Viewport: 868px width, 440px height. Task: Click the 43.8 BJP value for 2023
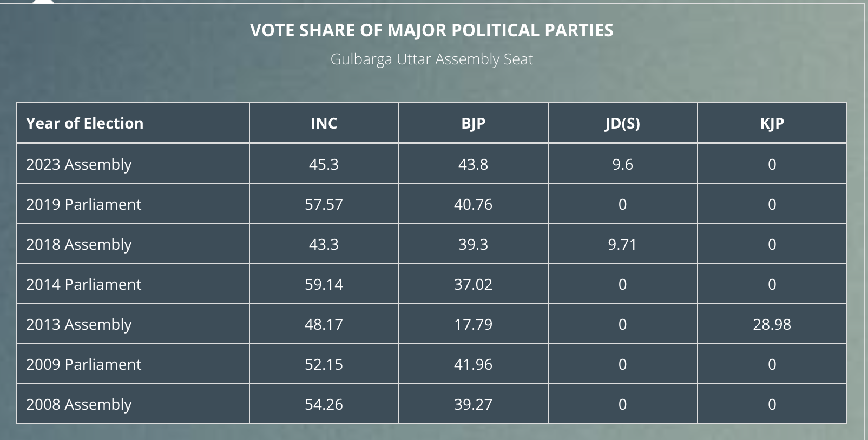coord(473,164)
